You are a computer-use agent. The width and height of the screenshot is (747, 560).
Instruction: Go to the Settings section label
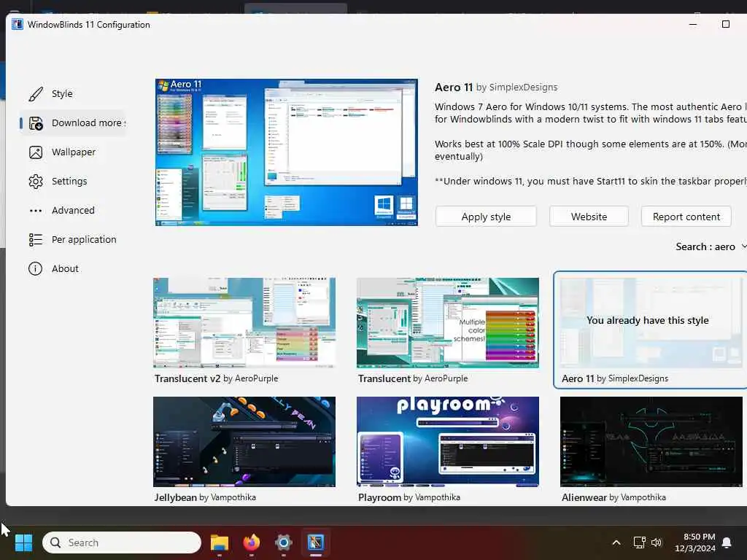tap(69, 182)
